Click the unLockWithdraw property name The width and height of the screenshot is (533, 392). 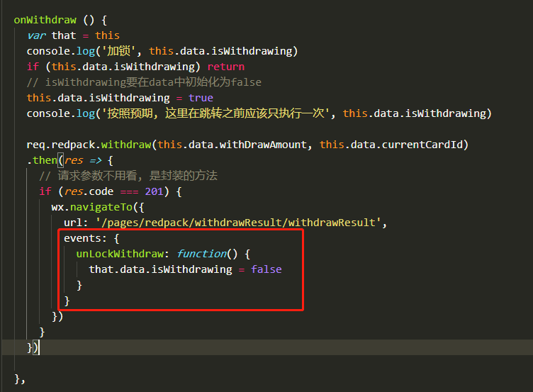click(x=121, y=254)
